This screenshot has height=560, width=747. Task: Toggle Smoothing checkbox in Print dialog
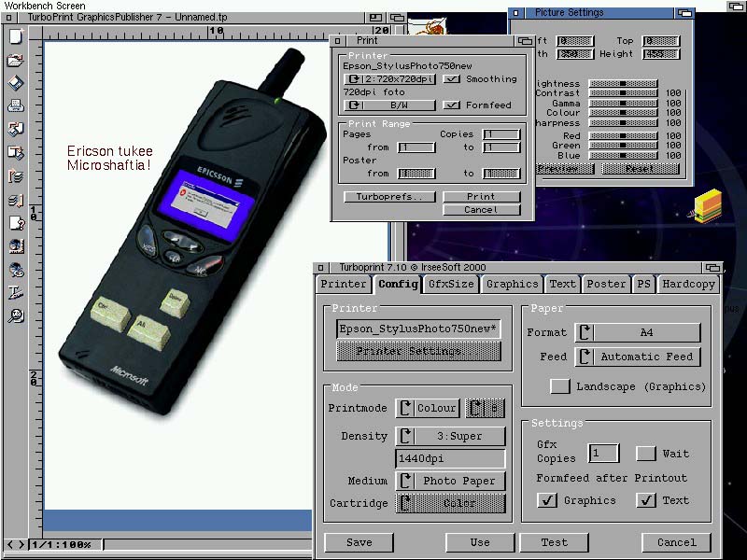(x=451, y=79)
